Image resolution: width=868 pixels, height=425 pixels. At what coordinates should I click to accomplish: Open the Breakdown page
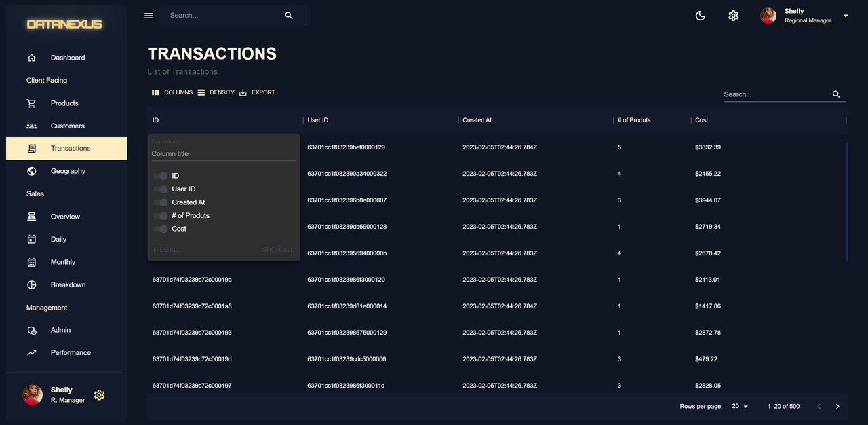click(66, 284)
